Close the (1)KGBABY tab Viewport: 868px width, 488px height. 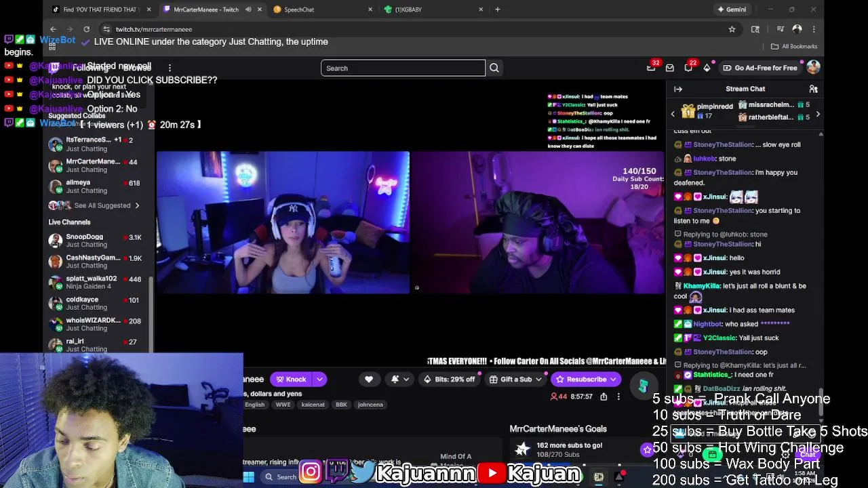pos(481,9)
